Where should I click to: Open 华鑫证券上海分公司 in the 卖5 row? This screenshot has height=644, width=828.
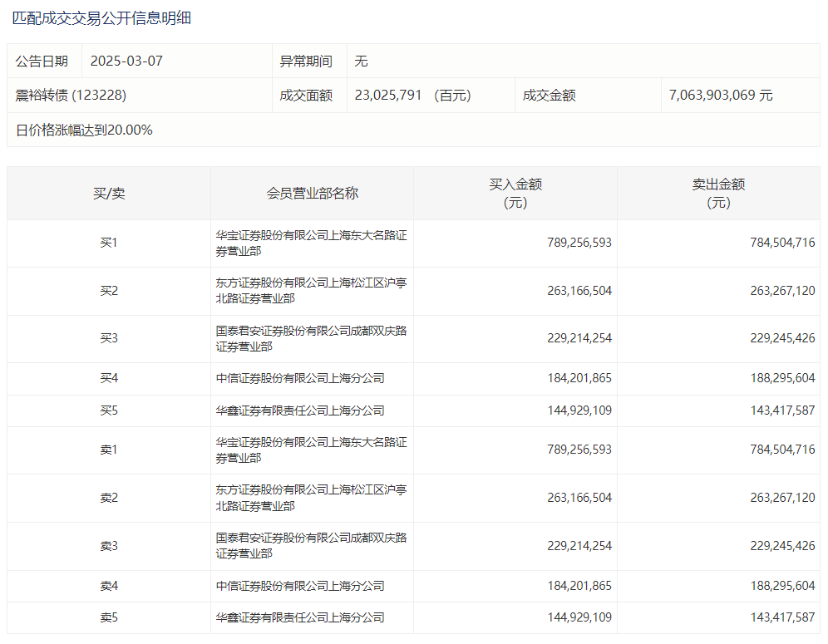point(300,617)
